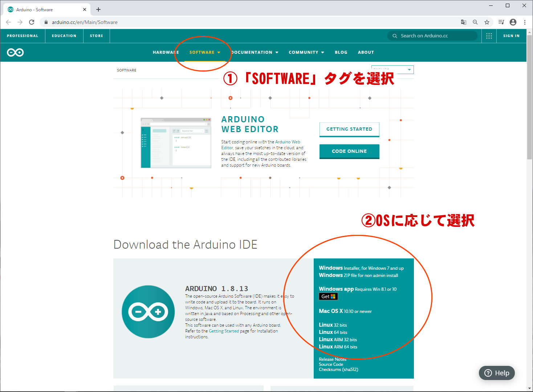The height and width of the screenshot is (392, 533).
Task: Reload the page with refresh icon
Action: pos(32,22)
